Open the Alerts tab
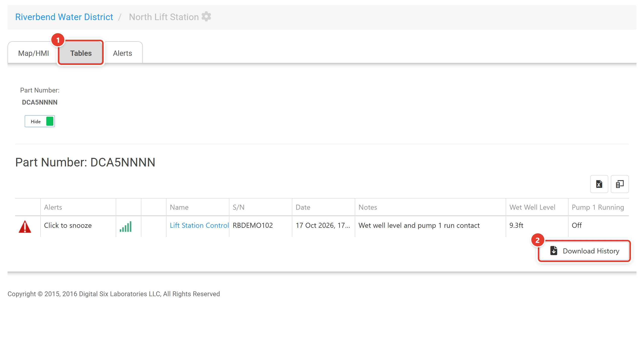The width and height of the screenshot is (644, 352). 123,53
